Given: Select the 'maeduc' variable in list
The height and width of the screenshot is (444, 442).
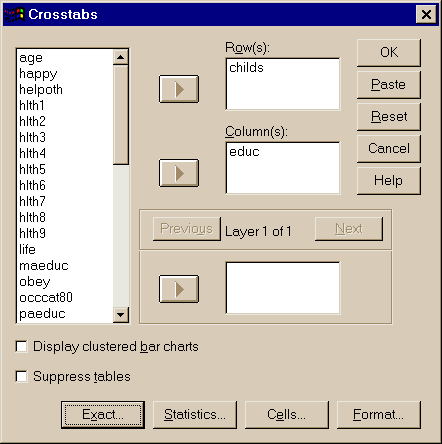Looking at the screenshot, I should 44,266.
